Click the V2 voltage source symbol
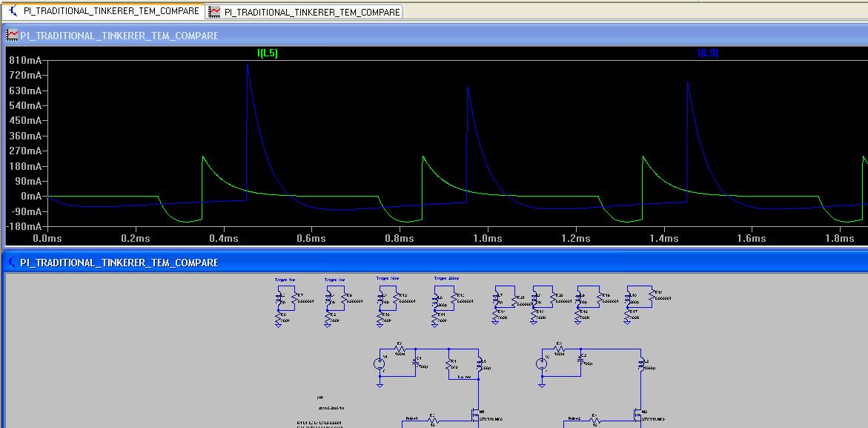Viewport: 868px width, 428px height. pyautogui.click(x=543, y=363)
